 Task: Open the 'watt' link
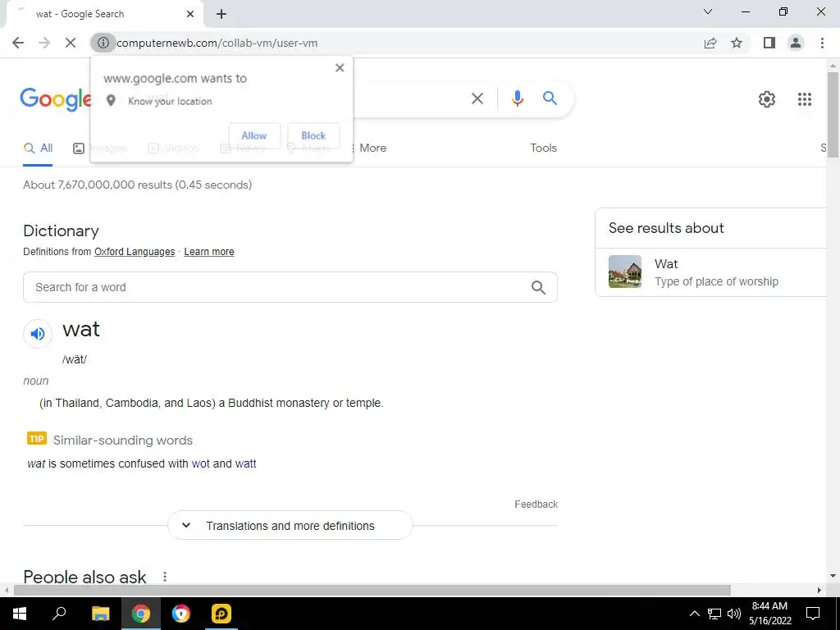pyautogui.click(x=245, y=464)
